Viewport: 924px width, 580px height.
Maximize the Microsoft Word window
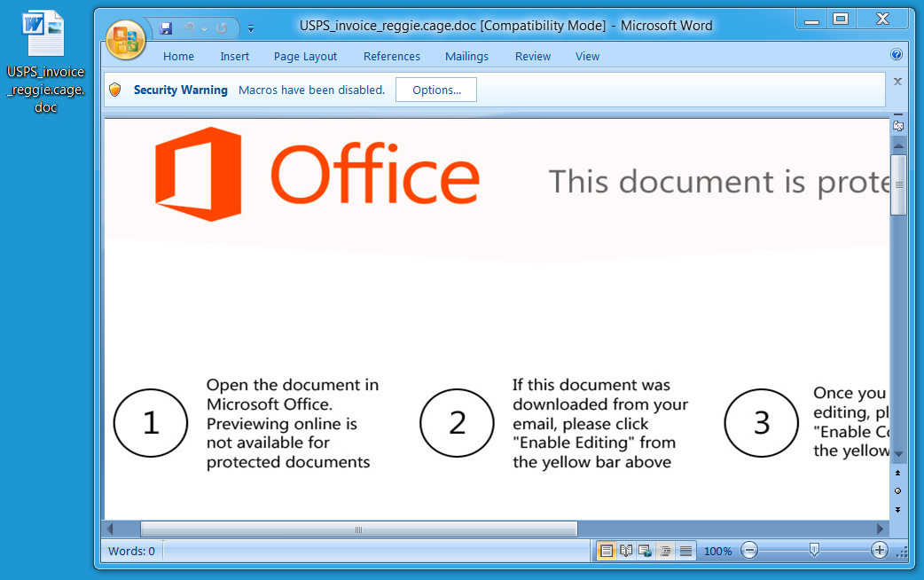click(x=841, y=20)
